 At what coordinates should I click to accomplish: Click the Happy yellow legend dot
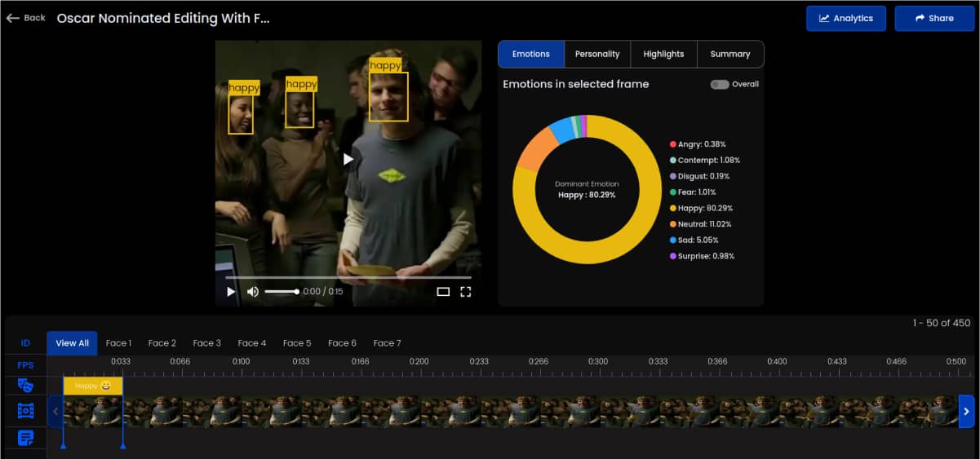[672, 208]
